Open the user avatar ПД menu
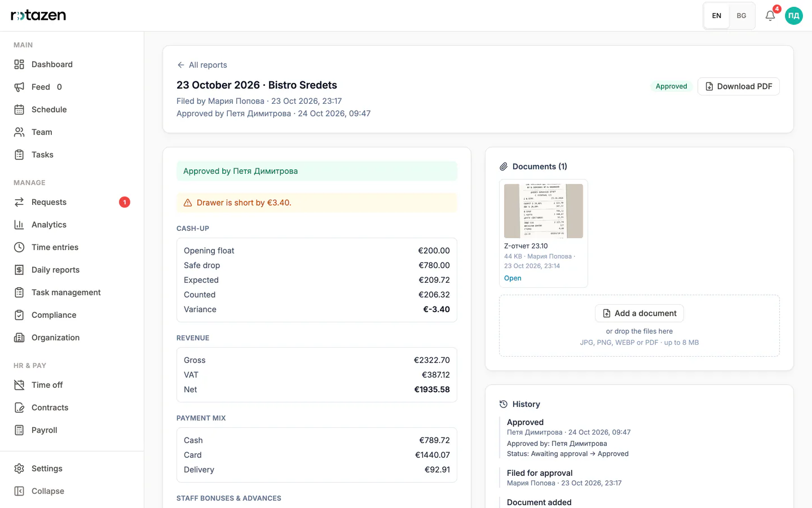 point(794,16)
